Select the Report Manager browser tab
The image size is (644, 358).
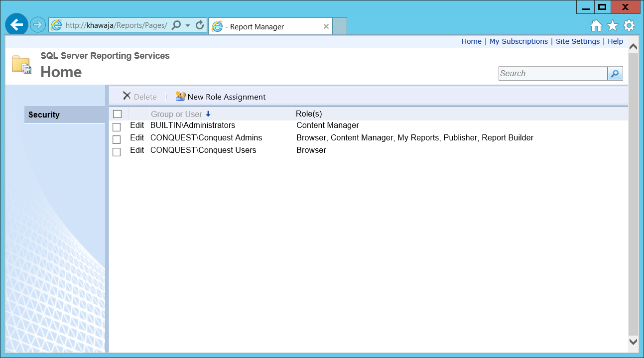(x=270, y=27)
